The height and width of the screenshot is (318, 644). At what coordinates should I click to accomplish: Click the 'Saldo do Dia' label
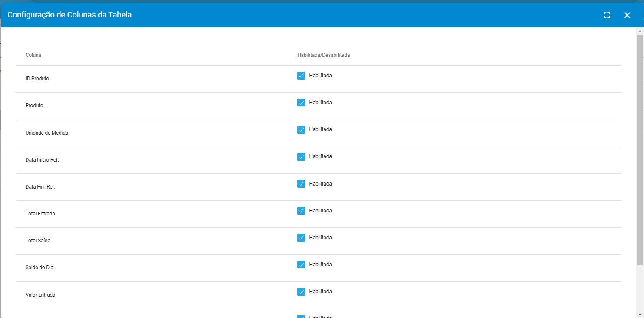(x=40, y=268)
